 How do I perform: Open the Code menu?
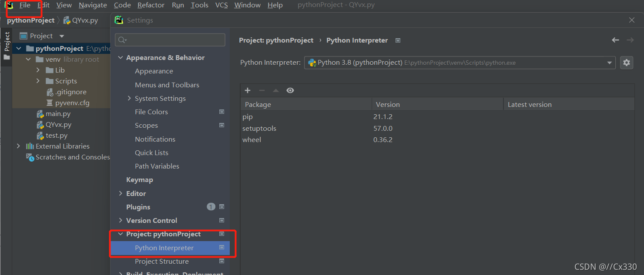[122, 5]
